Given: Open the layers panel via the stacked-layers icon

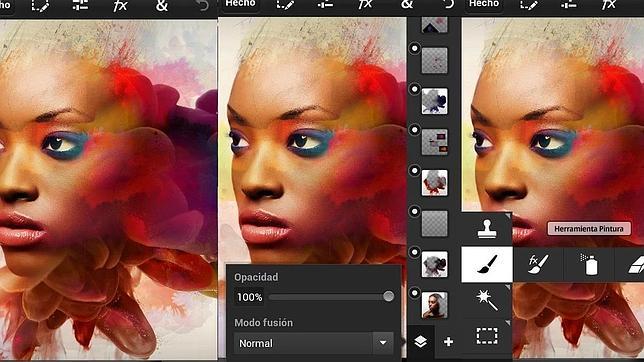Looking at the screenshot, I should [x=421, y=341].
